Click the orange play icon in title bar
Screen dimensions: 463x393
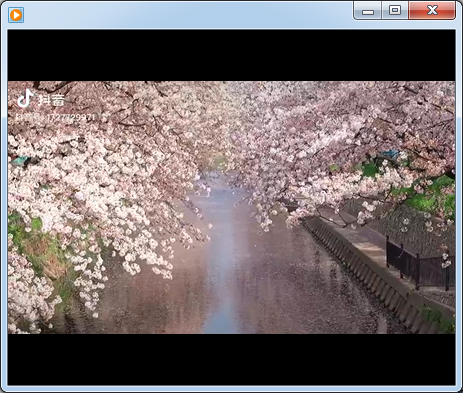pos(16,15)
